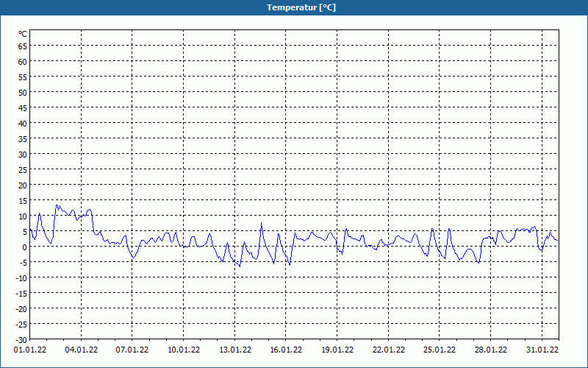Select the 10.01.22 date label
588x368 pixels.
184,350
